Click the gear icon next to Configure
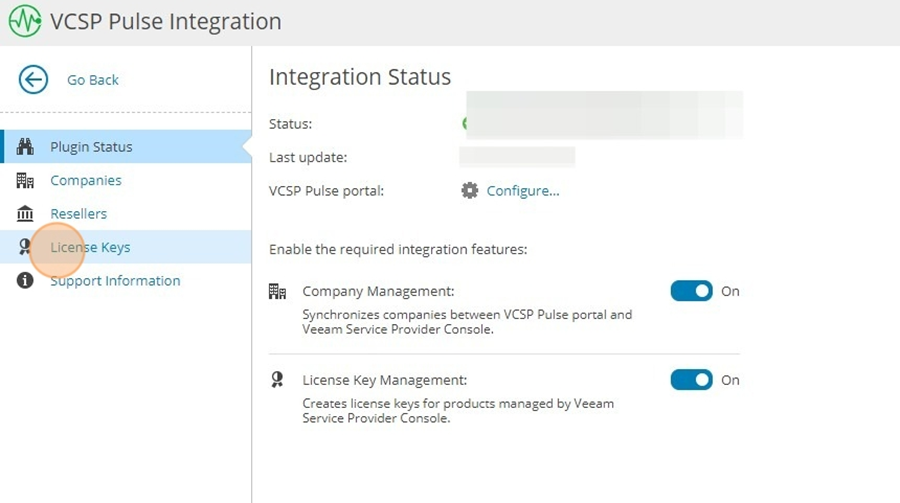Viewport: 900px width, 503px height. point(470,191)
